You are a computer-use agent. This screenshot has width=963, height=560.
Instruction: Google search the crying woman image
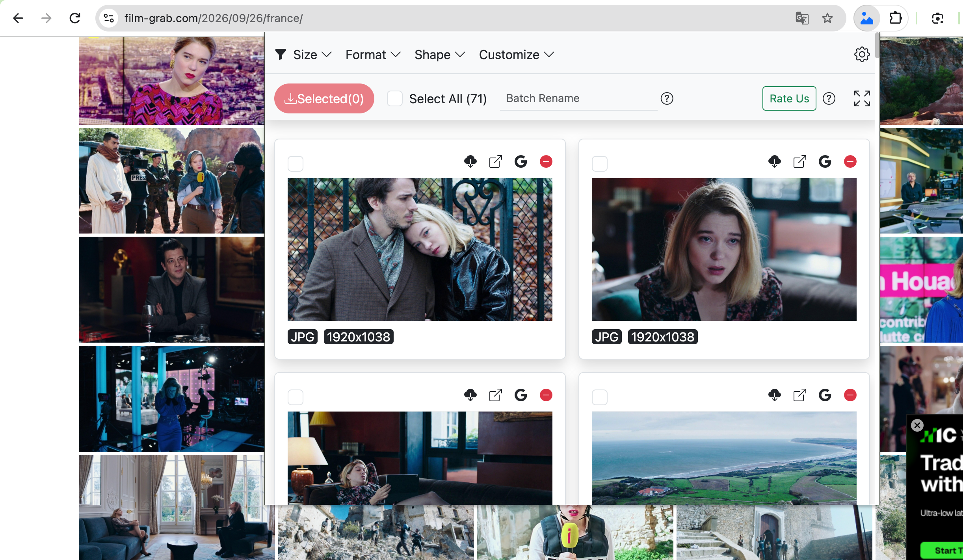pos(825,161)
